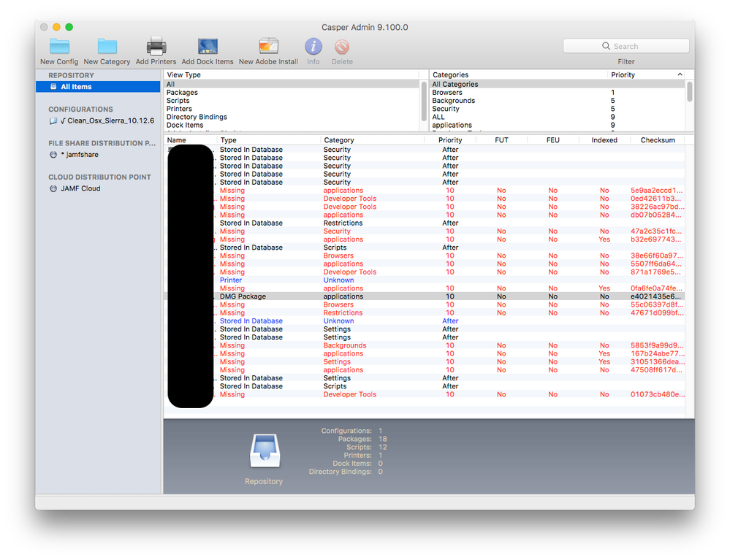The height and width of the screenshot is (560, 730).
Task: Select the row with checksum 38226ac97bd...
Action: [x=425, y=207]
